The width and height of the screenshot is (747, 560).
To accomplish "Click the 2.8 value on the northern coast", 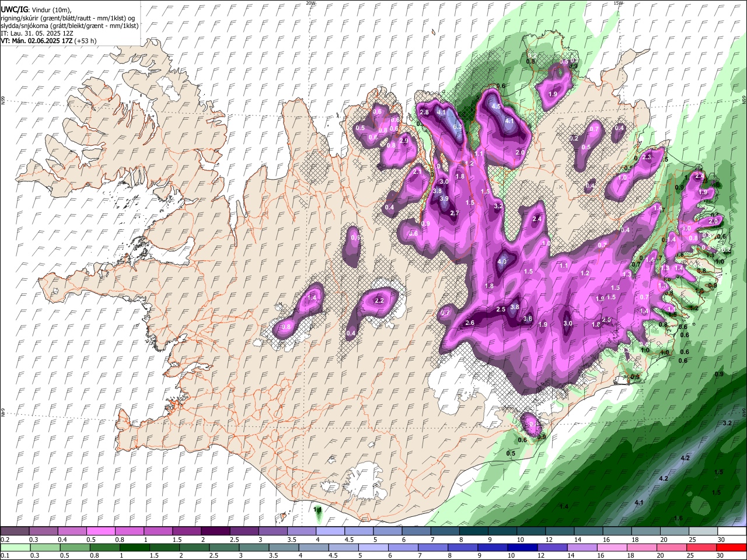I will click(x=424, y=112).
